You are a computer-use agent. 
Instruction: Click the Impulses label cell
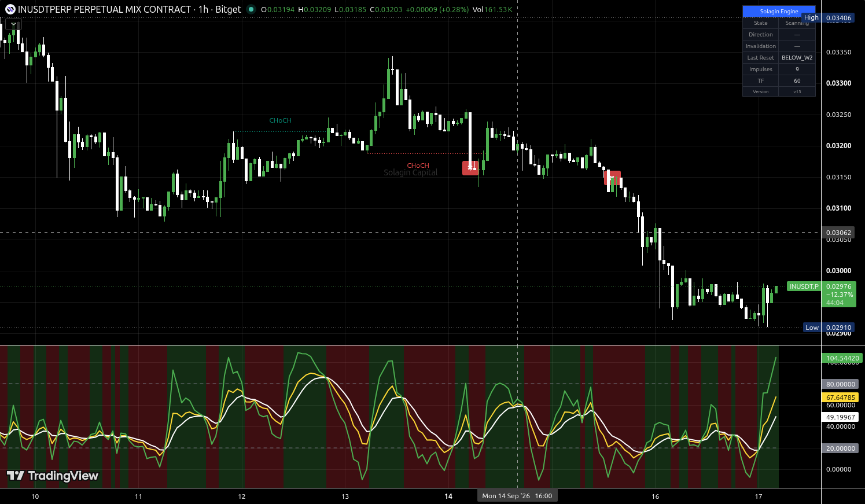[761, 69]
